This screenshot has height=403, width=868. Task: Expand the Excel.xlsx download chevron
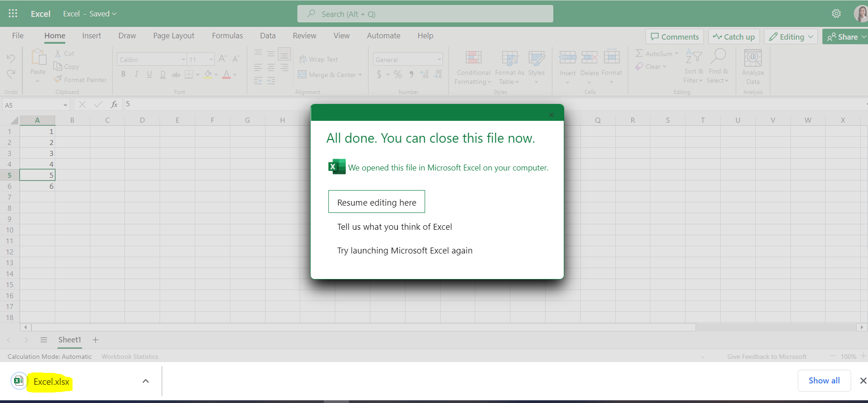click(x=146, y=381)
